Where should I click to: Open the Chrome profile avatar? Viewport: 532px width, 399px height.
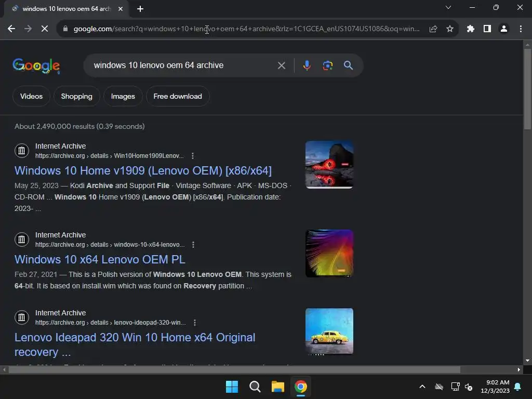coord(504,29)
